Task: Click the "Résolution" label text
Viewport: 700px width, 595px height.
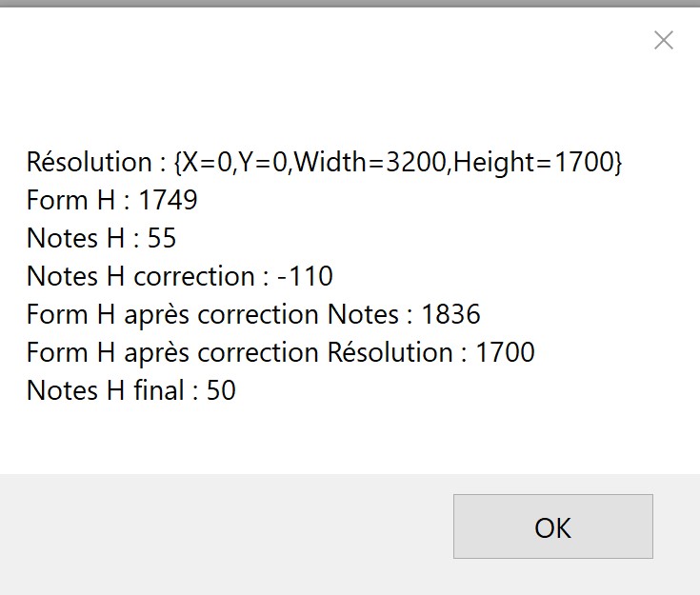Action: [89, 163]
